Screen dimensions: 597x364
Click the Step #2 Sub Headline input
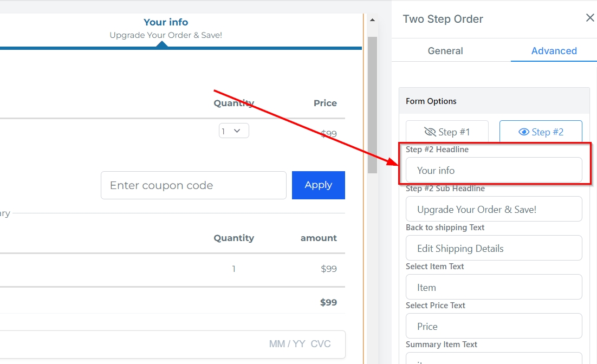tap(494, 210)
